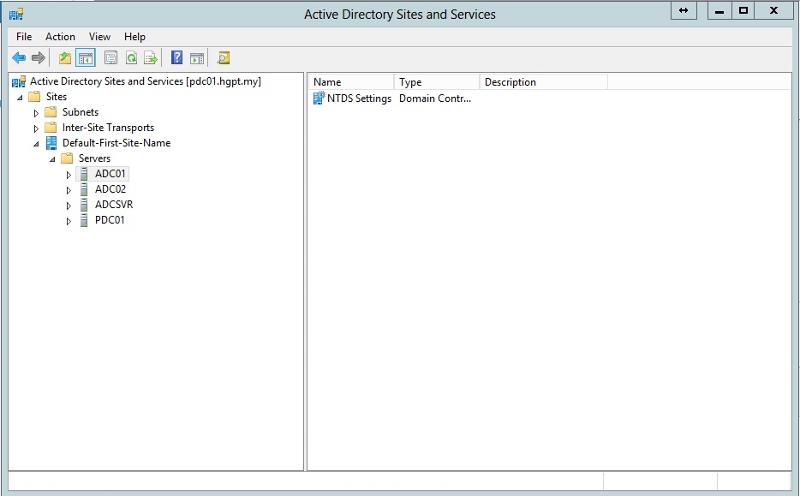Click the NTDS Settings icon in list

pos(318,98)
